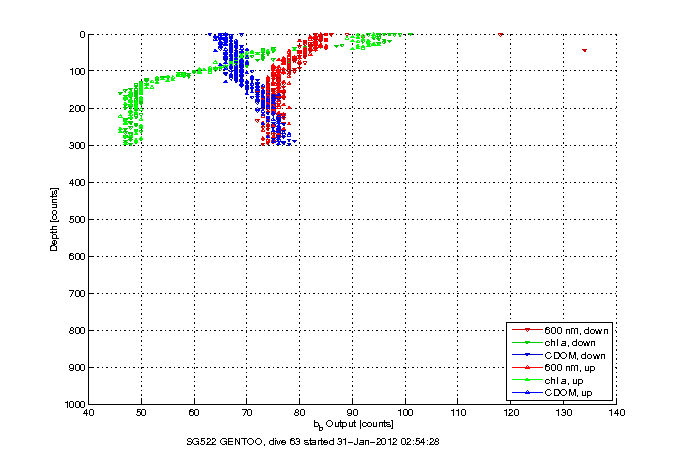This screenshot has height=454, width=681.
Task: Click the green line sample for chl a up
Action: tap(527, 380)
